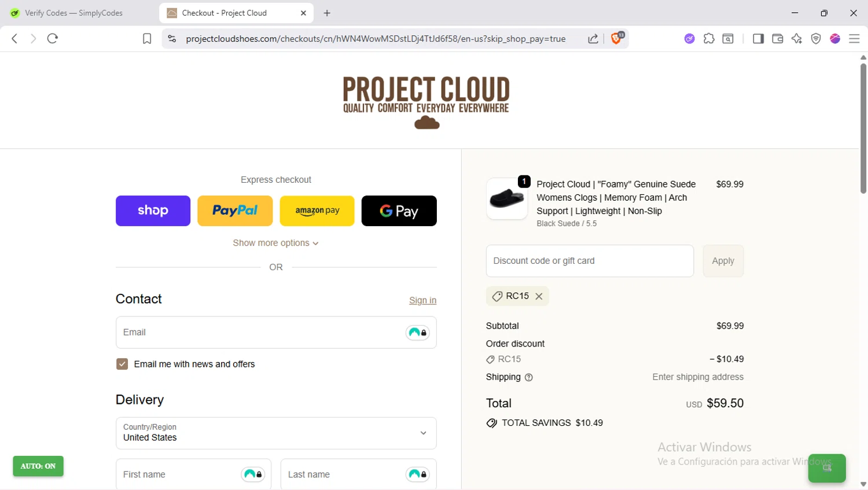Click the address bar URL
The width and height of the screenshot is (868, 490).
(x=376, y=39)
